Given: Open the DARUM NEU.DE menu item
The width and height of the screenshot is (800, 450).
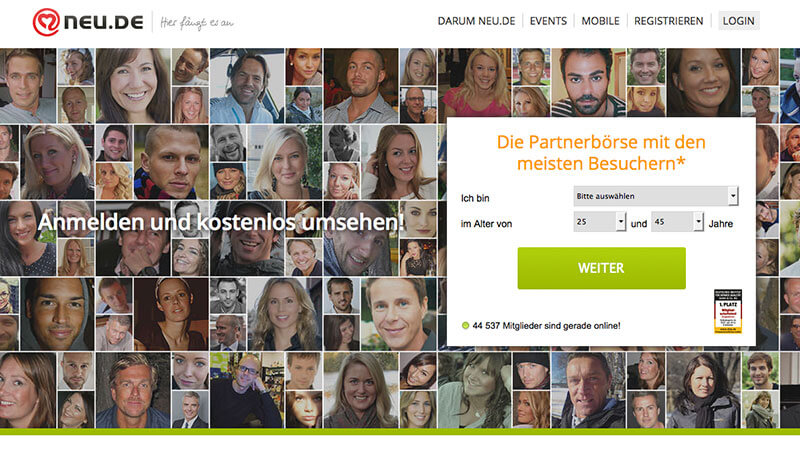Looking at the screenshot, I should tap(477, 21).
